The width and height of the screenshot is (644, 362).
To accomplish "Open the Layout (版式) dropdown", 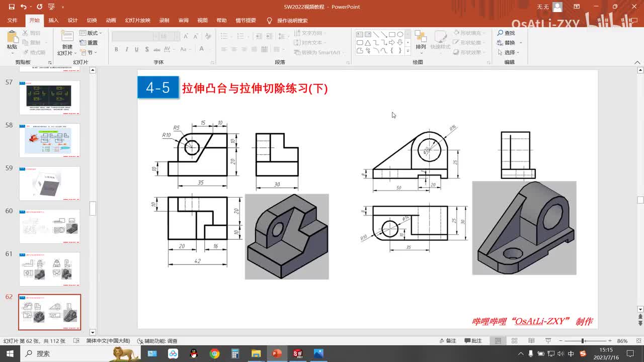I will tap(91, 33).
